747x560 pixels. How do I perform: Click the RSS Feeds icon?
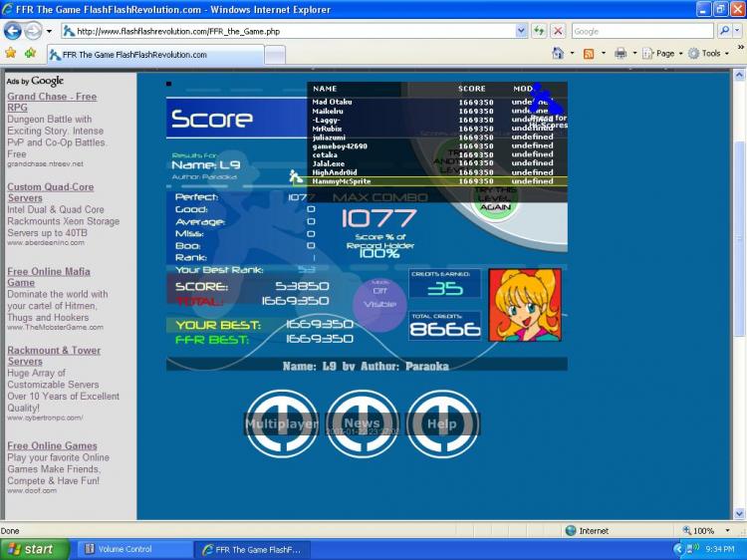pyautogui.click(x=589, y=54)
